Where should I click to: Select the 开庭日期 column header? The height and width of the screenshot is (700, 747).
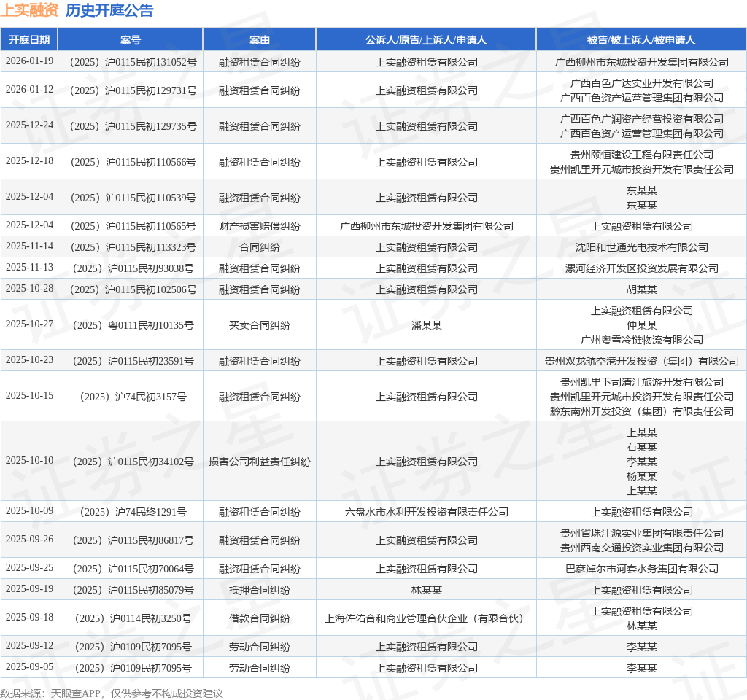[x=29, y=40]
